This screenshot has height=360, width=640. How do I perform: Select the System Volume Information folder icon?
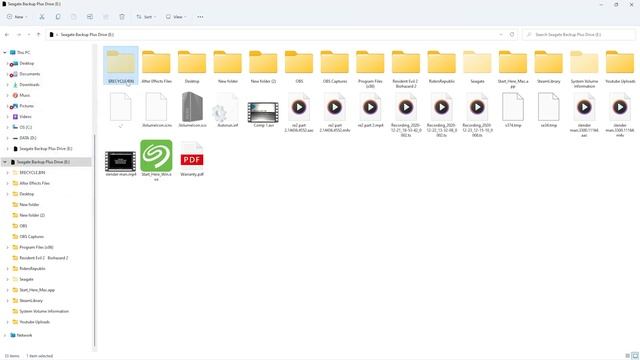click(584, 62)
